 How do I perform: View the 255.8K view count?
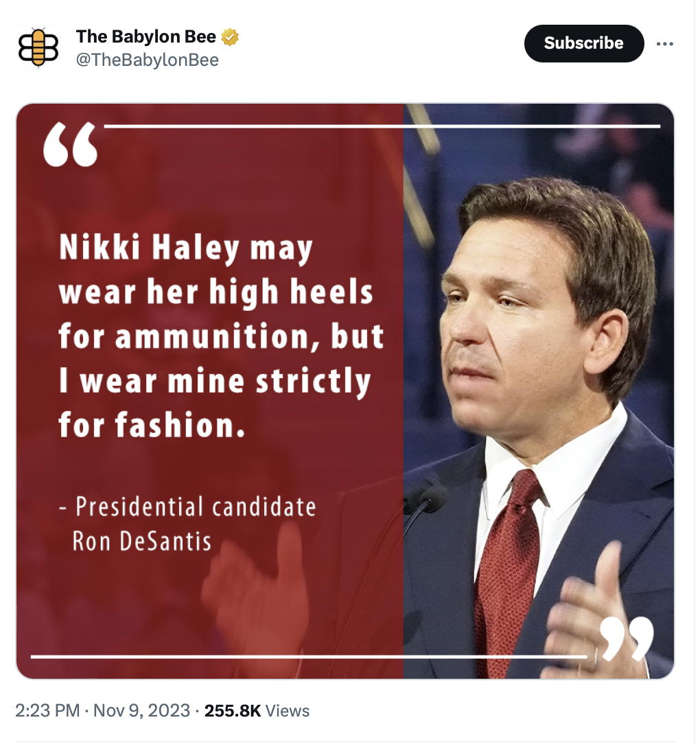click(x=233, y=710)
